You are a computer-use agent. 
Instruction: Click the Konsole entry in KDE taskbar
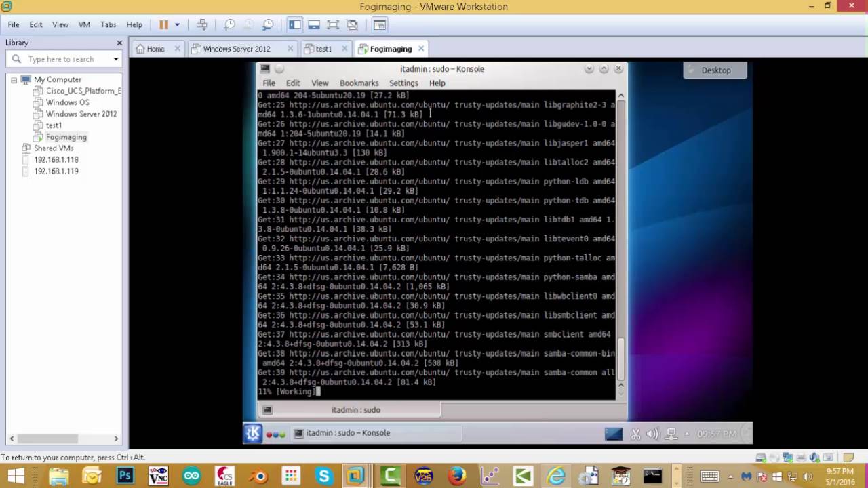point(377,433)
